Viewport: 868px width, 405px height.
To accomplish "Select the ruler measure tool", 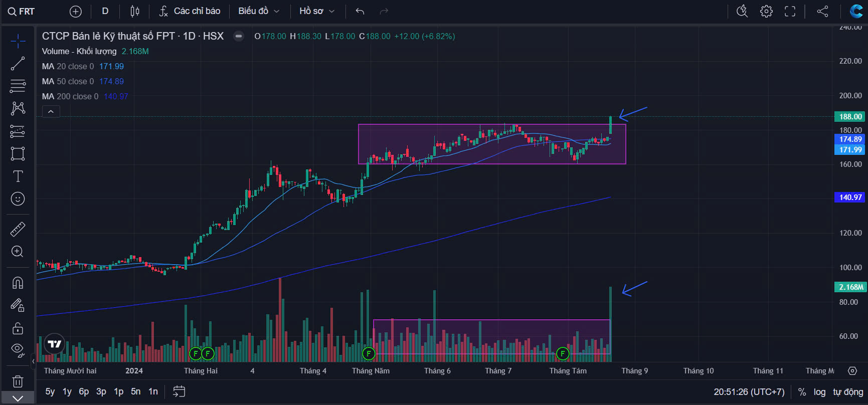I will click(18, 229).
